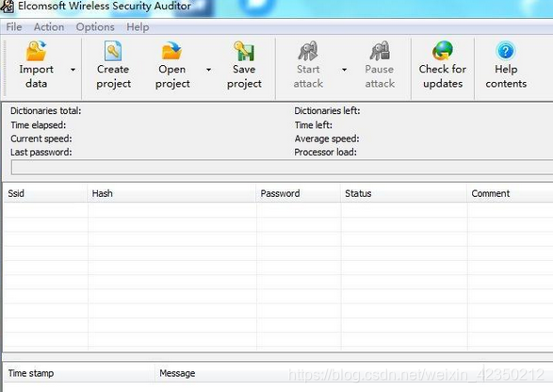The height and width of the screenshot is (392, 553).
Task: Click the Start attack keys icon
Action: [308, 51]
